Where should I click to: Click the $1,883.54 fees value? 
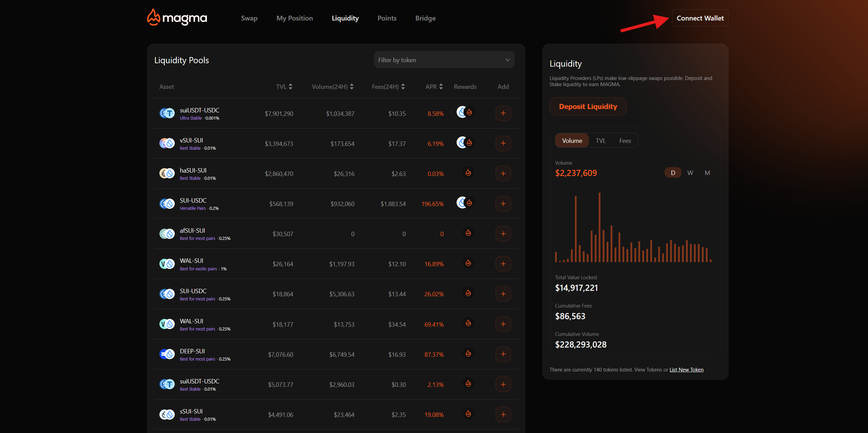(393, 204)
